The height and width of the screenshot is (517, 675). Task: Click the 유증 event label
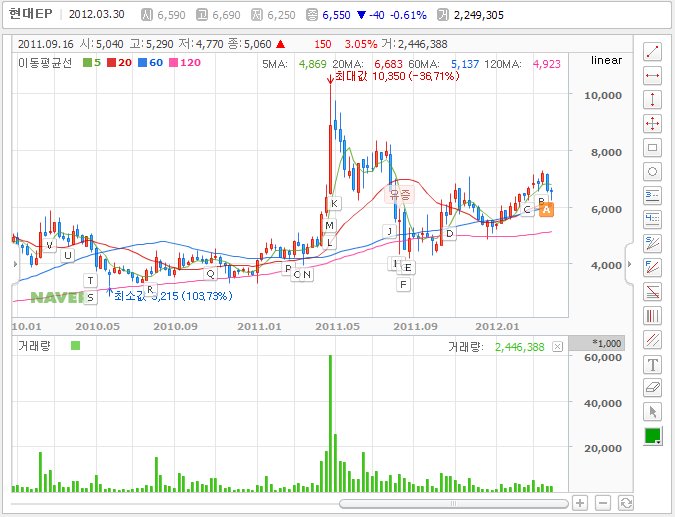[x=400, y=194]
